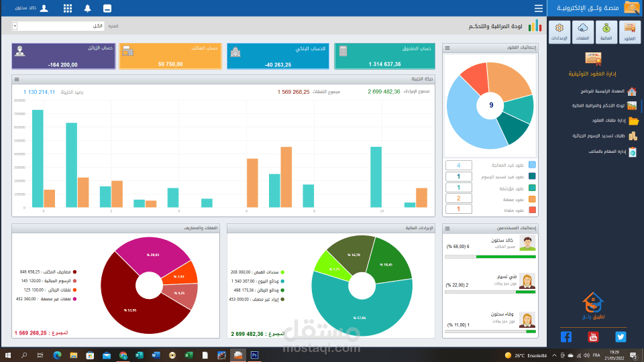Click the مصاريف المكتب legend entry
The image size is (644, 362).
pos(48,271)
